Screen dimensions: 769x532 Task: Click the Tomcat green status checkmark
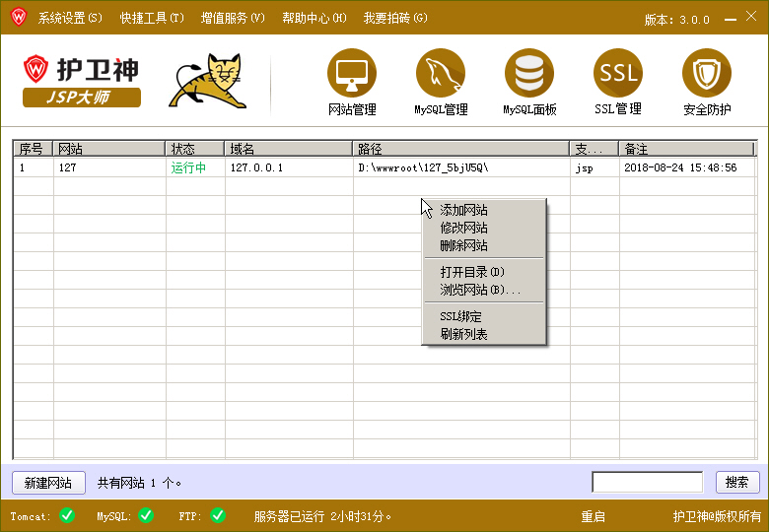[67, 515]
